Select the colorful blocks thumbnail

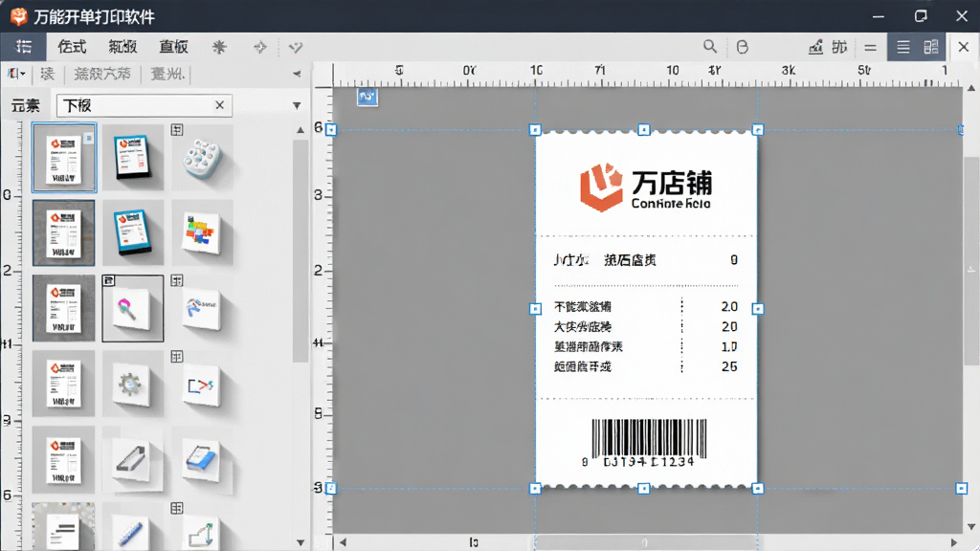click(202, 233)
